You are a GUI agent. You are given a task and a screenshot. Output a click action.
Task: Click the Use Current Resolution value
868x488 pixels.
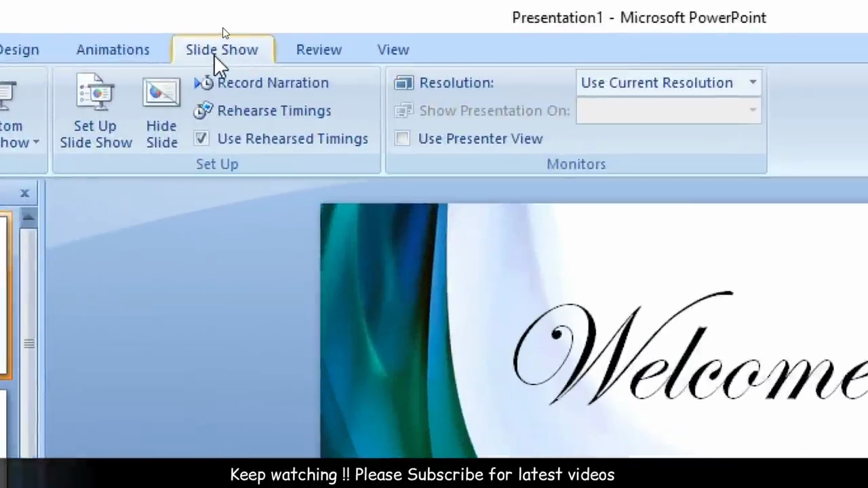656,83
